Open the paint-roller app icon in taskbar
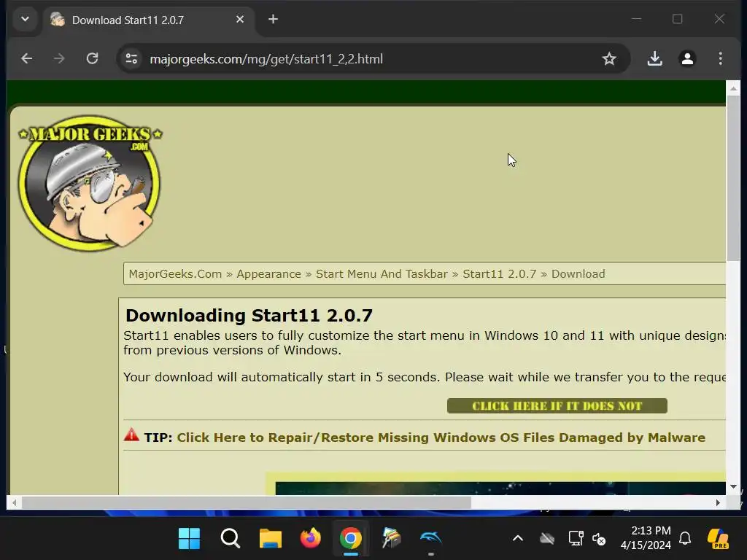Image resolution: width=747 pixels, height=560 pixels. tap(391, 539)
